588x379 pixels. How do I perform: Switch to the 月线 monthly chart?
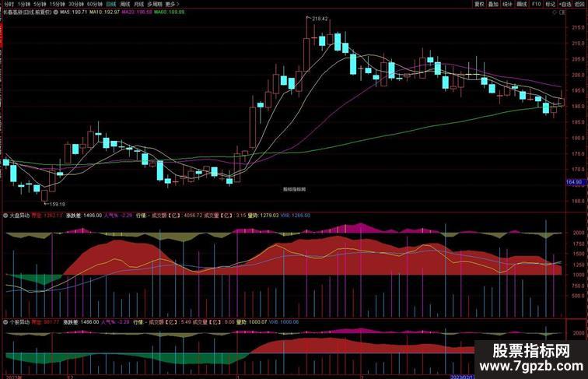click(x=138, y=4)
